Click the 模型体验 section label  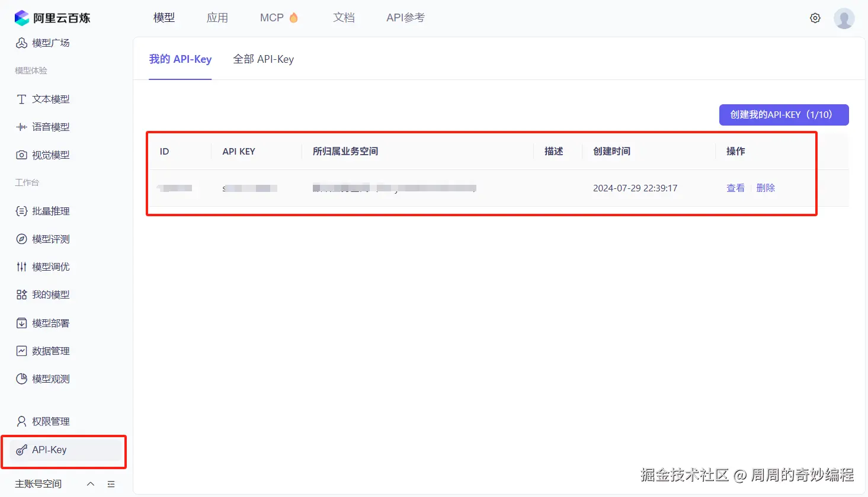[x=31, y=70]
